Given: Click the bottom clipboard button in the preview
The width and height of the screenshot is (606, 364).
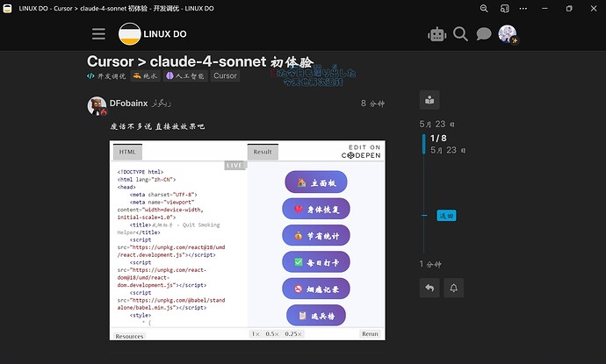Looking at the screenshot, I should 316,316.
